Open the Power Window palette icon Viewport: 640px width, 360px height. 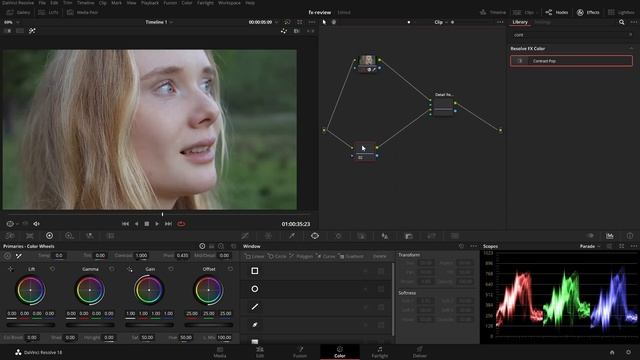(315, 236)
